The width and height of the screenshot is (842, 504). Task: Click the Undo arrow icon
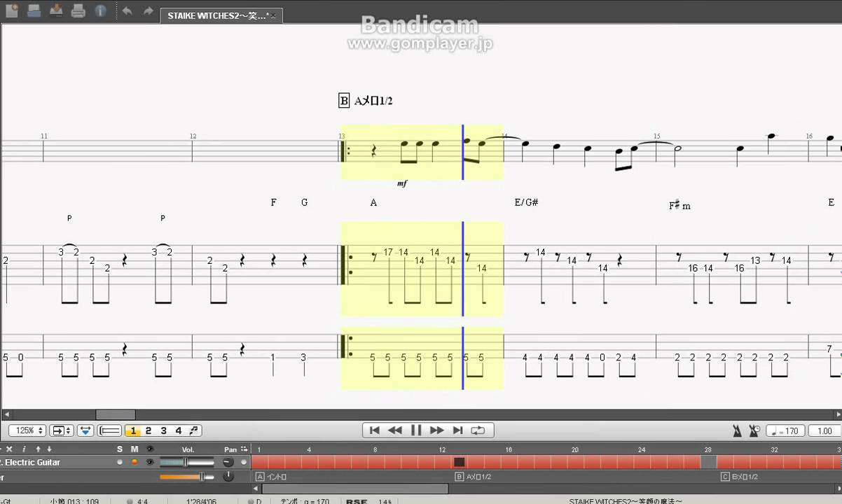tap(127, 11)
